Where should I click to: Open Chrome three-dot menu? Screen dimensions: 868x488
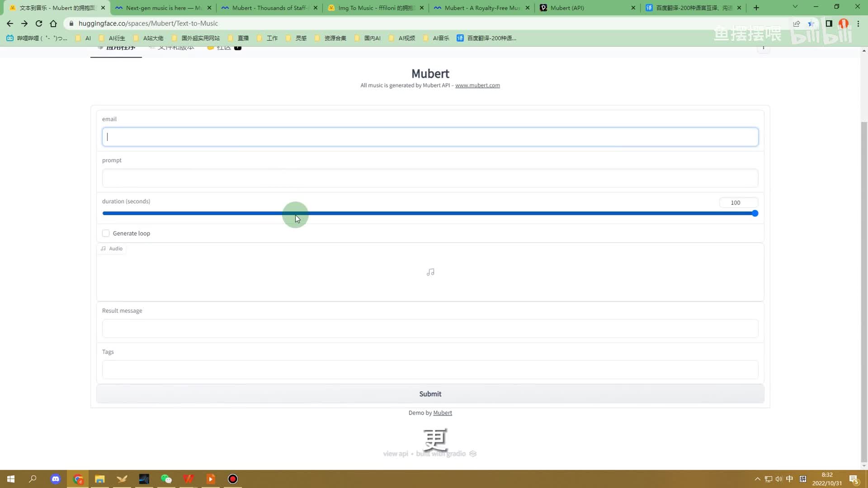coord(858,23)
